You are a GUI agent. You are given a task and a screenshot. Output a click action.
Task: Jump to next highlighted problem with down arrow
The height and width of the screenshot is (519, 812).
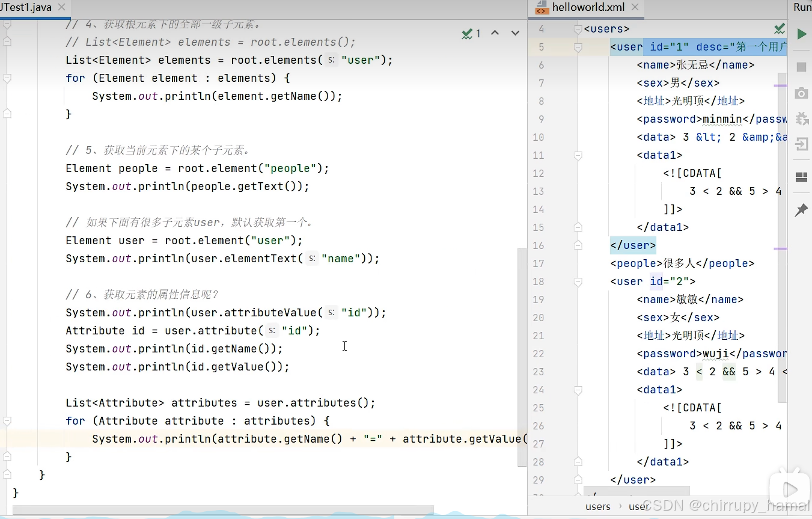[x=515, y=33]
